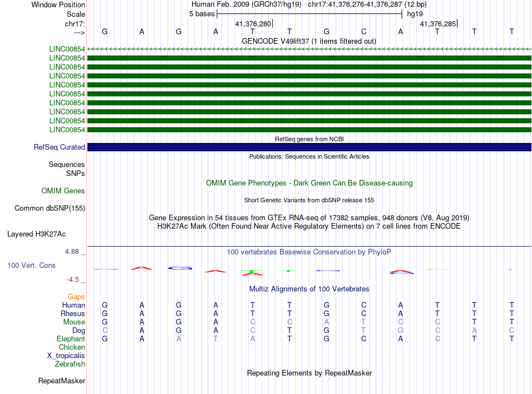Click the OMIM Gene Phenotypes title
This screenshot has height=394, width=532.
[x=309, y=183]
